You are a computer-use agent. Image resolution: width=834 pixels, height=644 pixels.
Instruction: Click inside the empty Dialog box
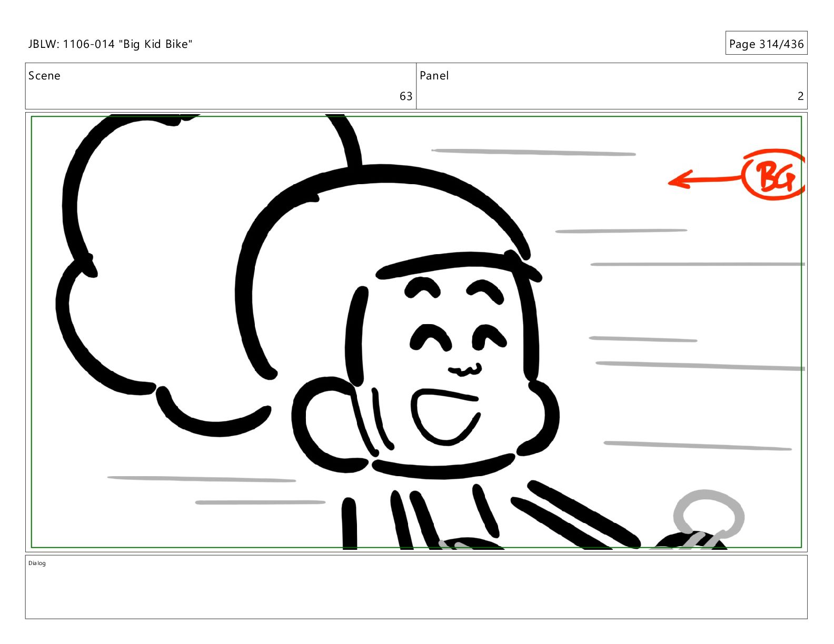pyautogui.click(x=416, y=587)
